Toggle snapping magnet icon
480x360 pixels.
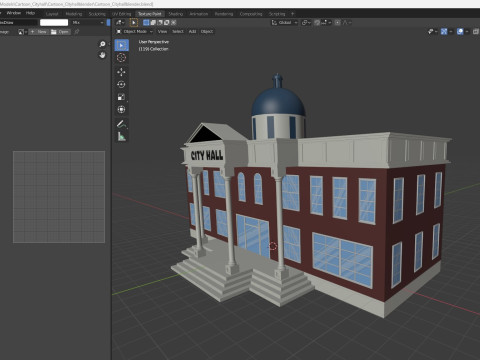[317, 23]
